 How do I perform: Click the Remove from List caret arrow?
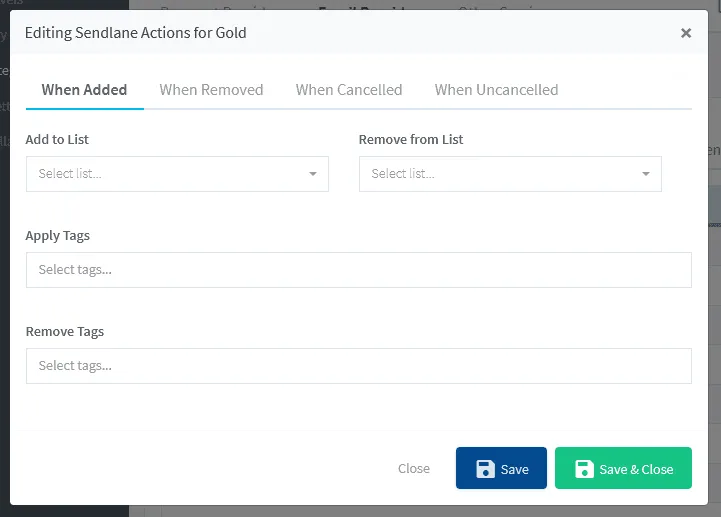point(645,174)
